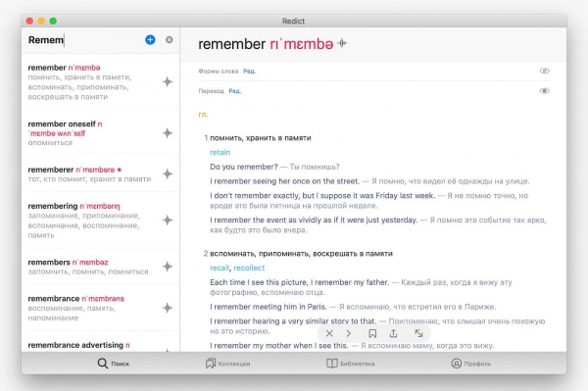The image size is (588, 391).
Task: Play pronunciation of the remember headword
Action: (x=342, y=43)
